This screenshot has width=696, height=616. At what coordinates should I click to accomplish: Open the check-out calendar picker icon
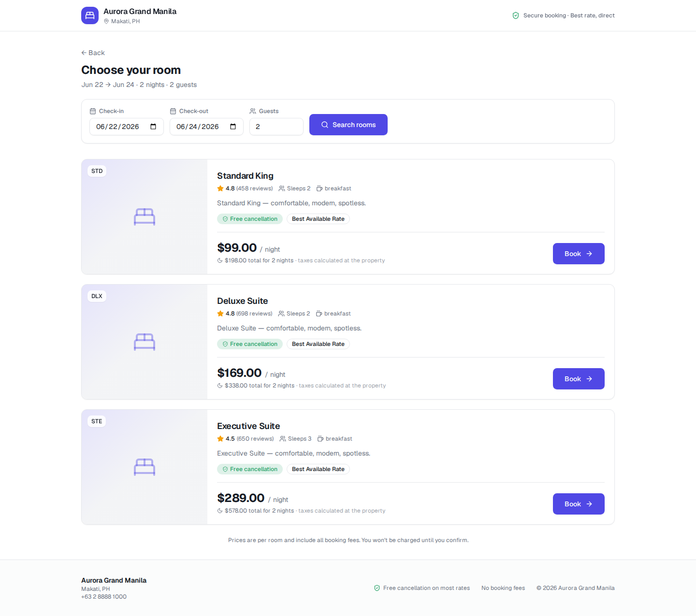click(233, 127)
